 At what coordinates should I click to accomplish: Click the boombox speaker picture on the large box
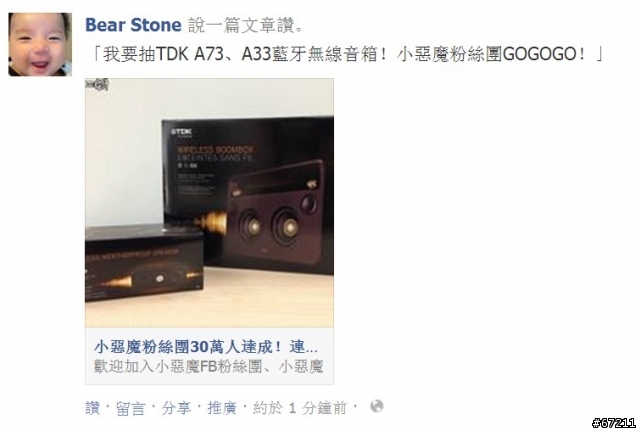tap(274, 214)
